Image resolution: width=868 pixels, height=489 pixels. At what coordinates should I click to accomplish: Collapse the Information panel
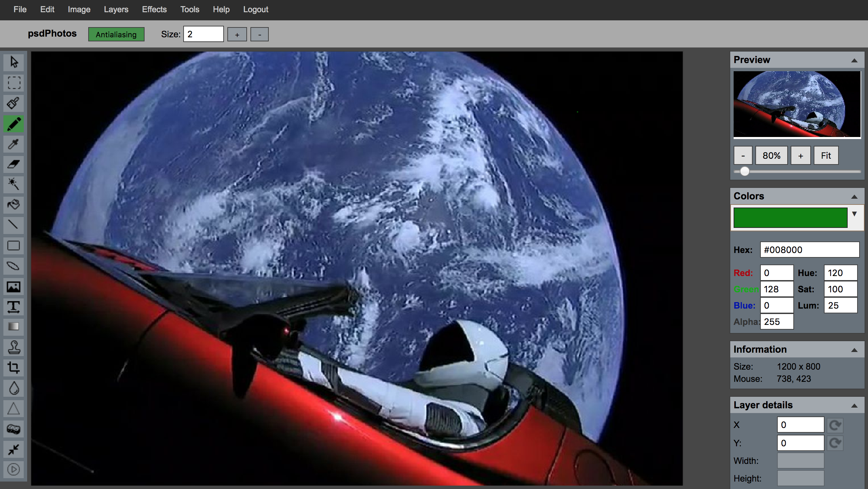click(854, 350)
